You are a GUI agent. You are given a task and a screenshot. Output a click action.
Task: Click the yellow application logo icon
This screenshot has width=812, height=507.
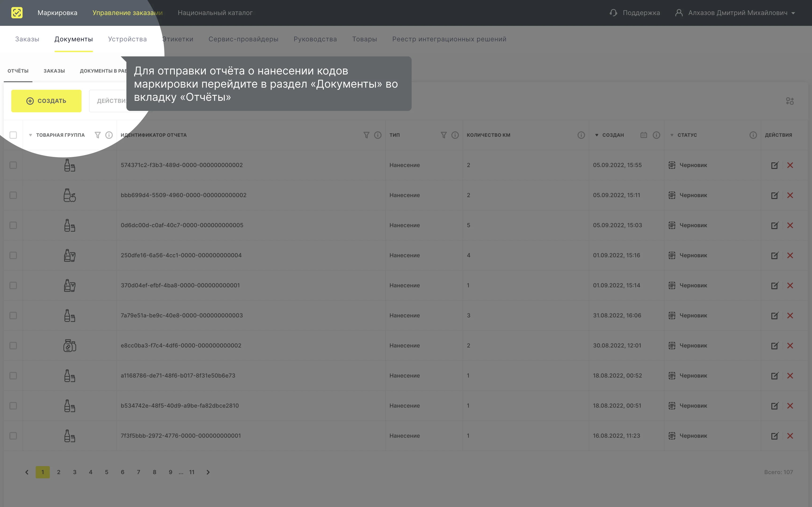[x=17, y=13]
